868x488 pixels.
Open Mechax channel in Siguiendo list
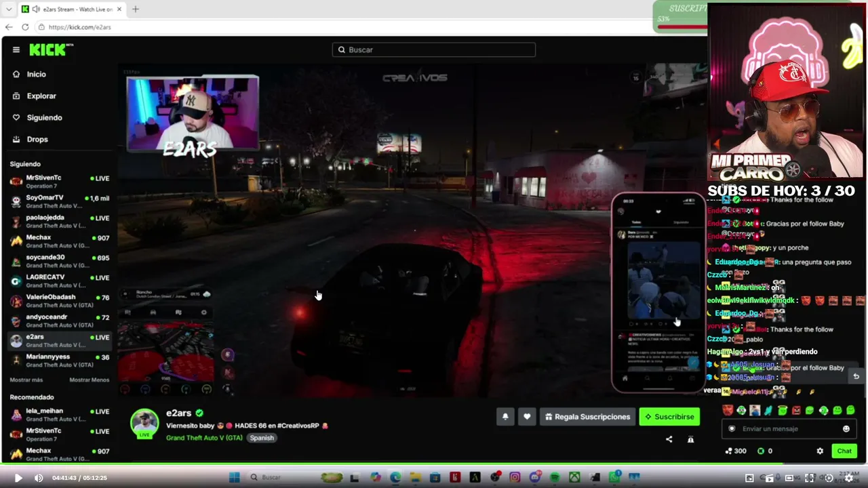coord(60,241)
